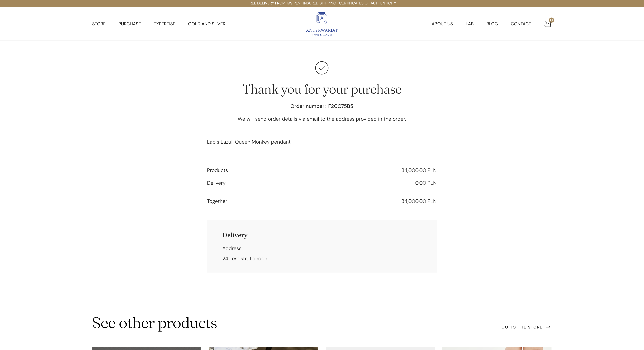The height and width of the screenshot is (350, 644).
Task: Click the checkmark confirmation circle icon
Action: coord(322,68)
